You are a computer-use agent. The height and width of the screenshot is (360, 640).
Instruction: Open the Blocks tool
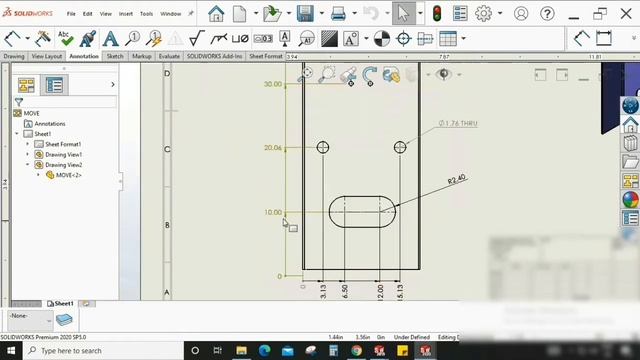pos(351,39)
